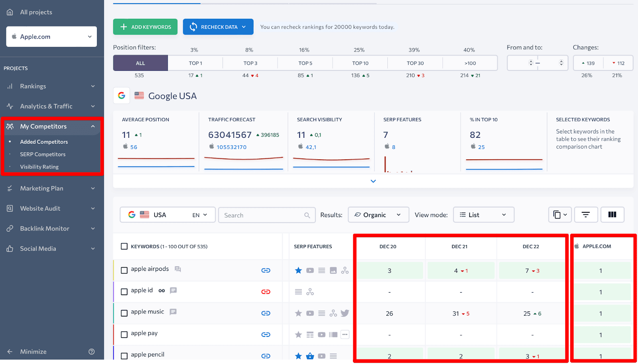
Task: Click the link icon for apple pay
Action: coord(266,335)
